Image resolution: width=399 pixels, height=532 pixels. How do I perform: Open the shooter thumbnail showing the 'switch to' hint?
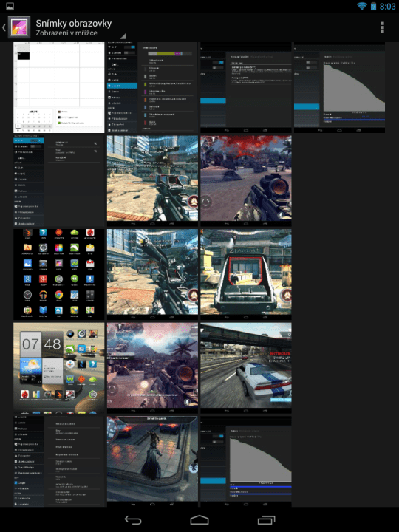coord(152,274)
